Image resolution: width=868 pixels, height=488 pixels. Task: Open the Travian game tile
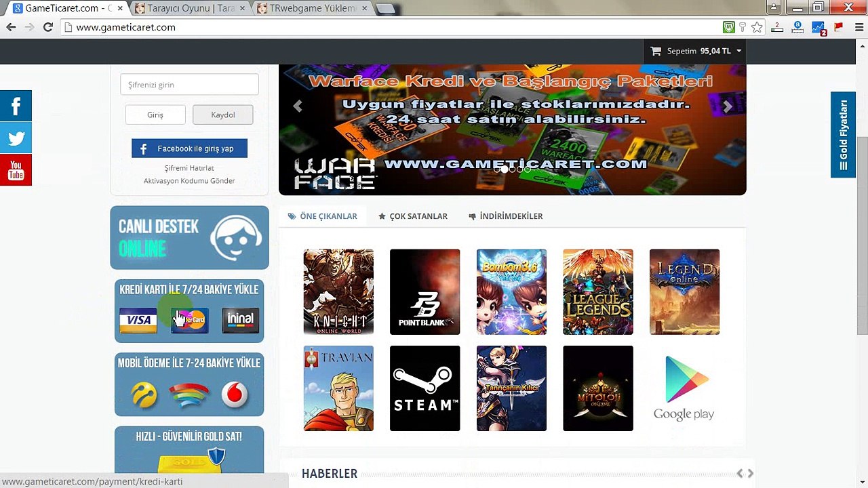click(x=338, y=388)
